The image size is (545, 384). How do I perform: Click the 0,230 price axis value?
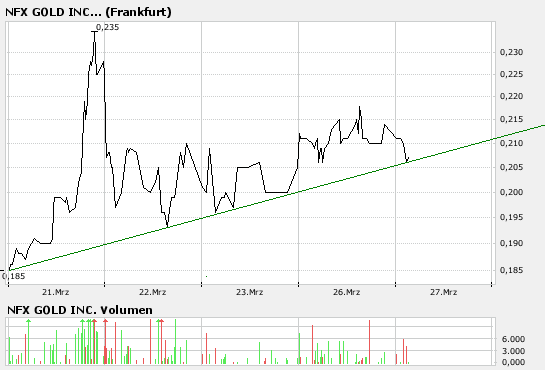(511, 52)
